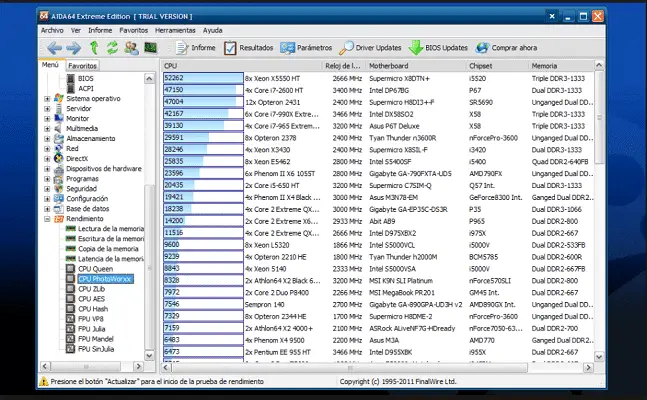The image size is (647, 400).
Task: Select the CPU ZLib benchmark
Action: click(91, 289)
